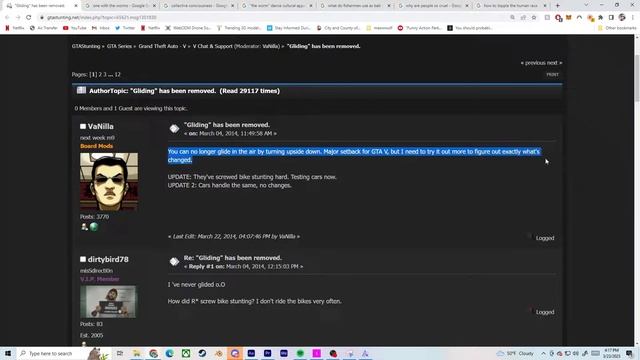640x360 pixels.
Task: Switch to the what do fishermen use tab
Action: coord(356,6)
